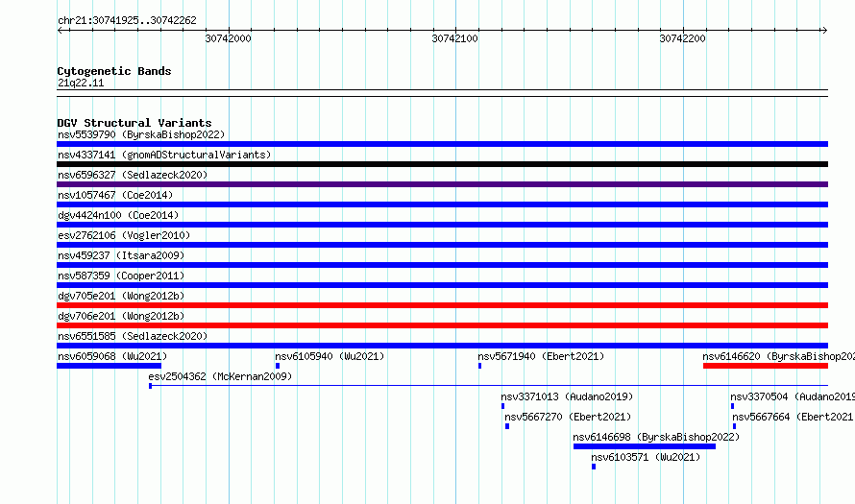Click the nsv6059068 (Wu2021) label
Image resolution: width=855 pixels, height=504 pixels.
point(112,356)
